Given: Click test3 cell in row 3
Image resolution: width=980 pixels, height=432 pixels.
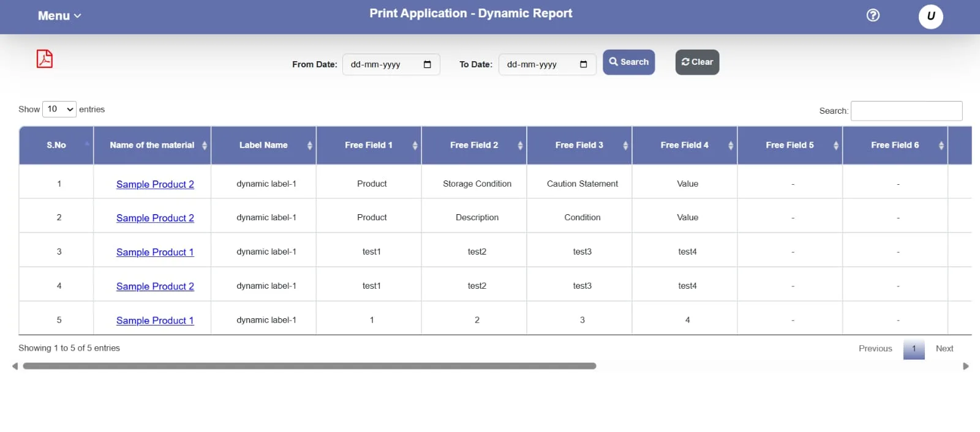Looking at the screenshot, I should pos(579,250).
